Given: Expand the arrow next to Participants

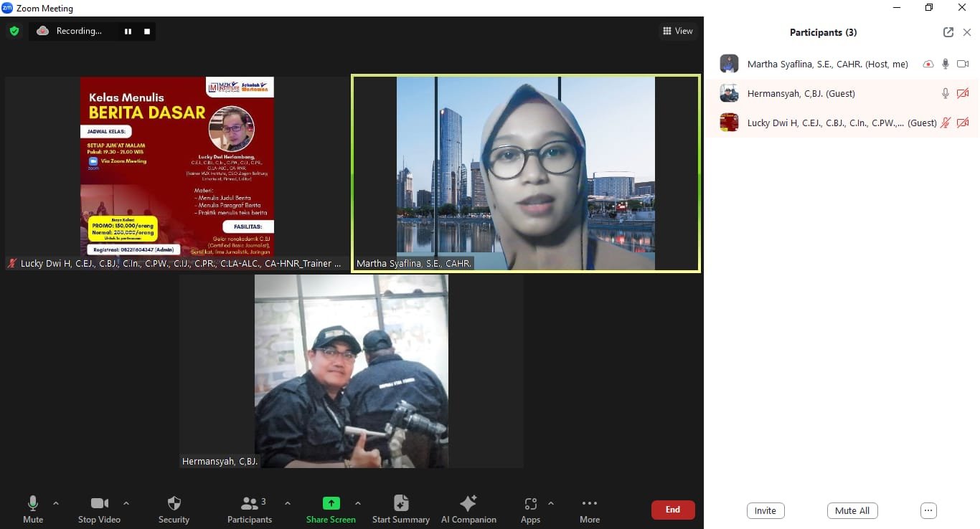Looking at the screenshot, I should [288, 503].
